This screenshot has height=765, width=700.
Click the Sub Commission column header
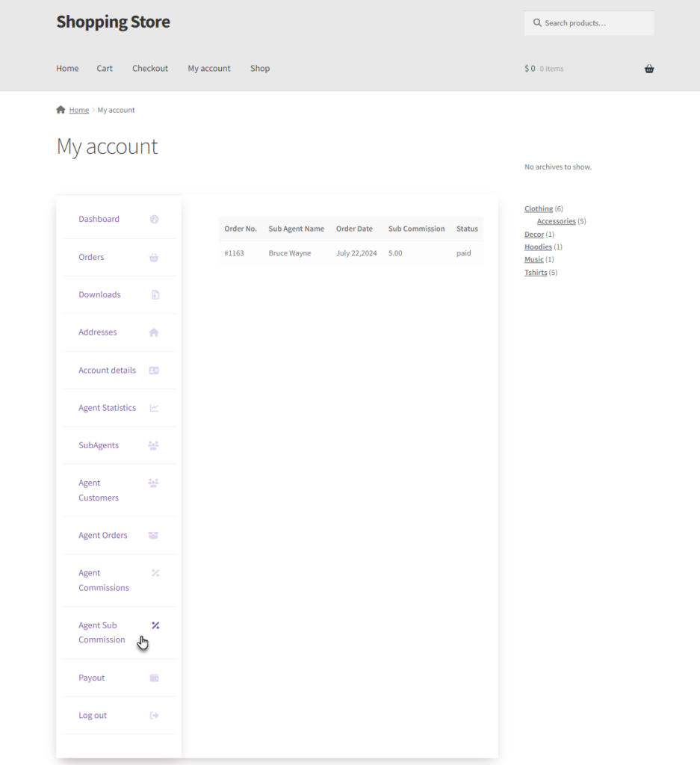(x=417, y=229)
